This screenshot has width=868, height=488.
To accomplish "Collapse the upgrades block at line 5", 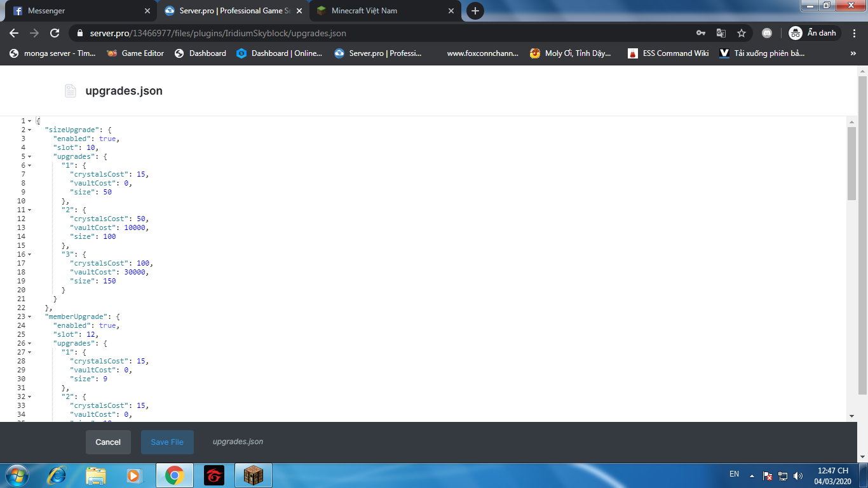I will [30, 156].
